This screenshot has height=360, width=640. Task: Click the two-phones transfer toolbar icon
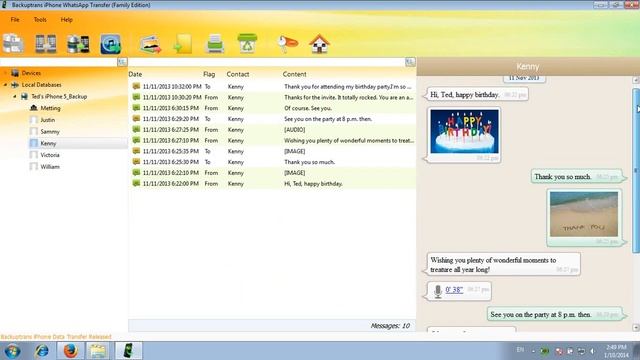[46, 44]
